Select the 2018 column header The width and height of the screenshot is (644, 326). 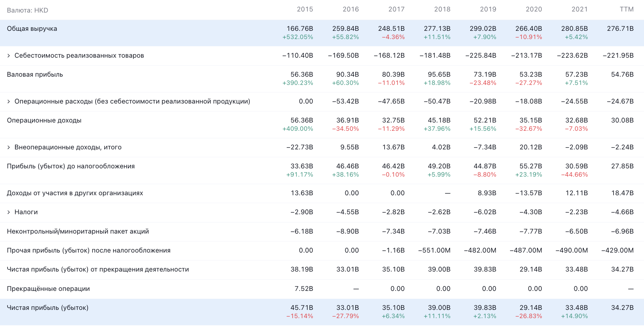coord(442,9)
